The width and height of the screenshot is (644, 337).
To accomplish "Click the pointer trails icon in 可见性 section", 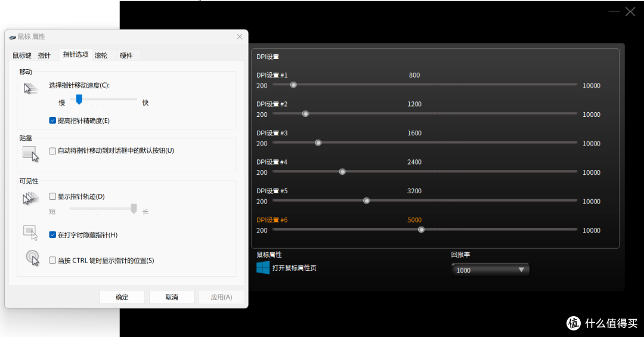I will (31, 199).
